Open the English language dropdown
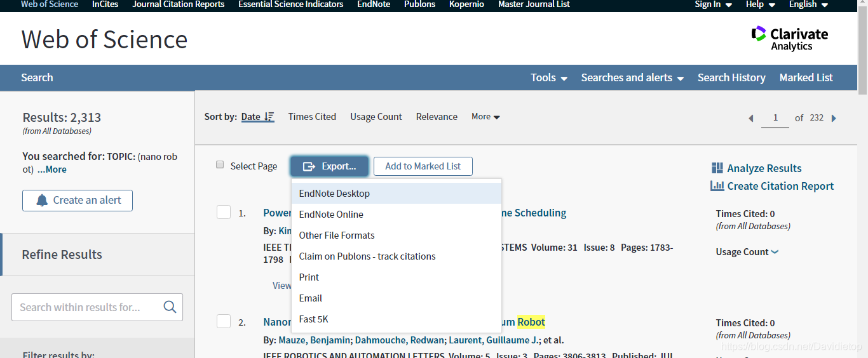The height and width of the screenshot is (358, 868). pos(809,4)
